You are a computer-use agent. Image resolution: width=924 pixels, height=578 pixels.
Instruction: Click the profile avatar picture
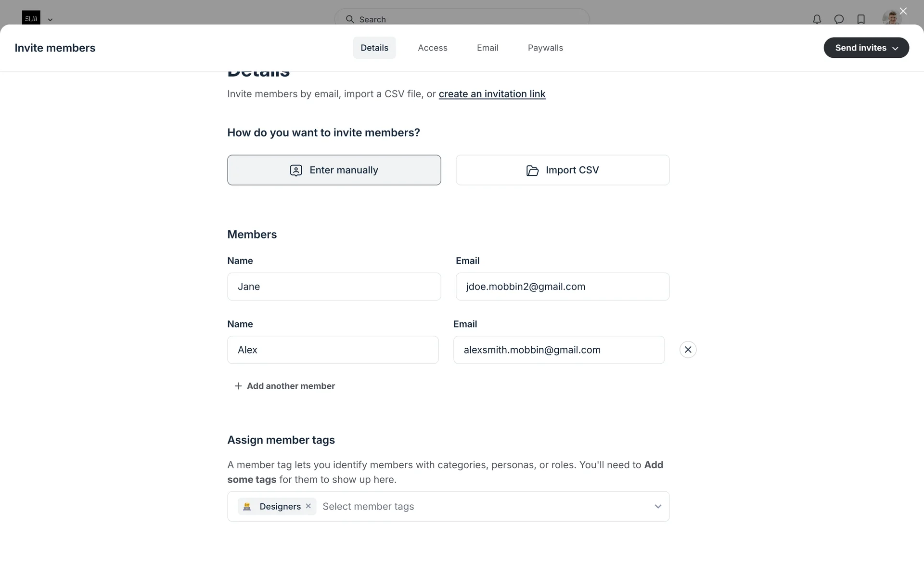click(891, 18)
